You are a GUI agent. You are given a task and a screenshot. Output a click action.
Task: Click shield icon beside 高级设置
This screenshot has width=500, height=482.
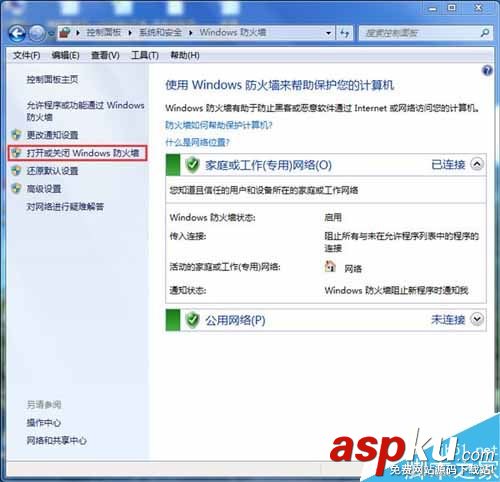click(16, 189)
